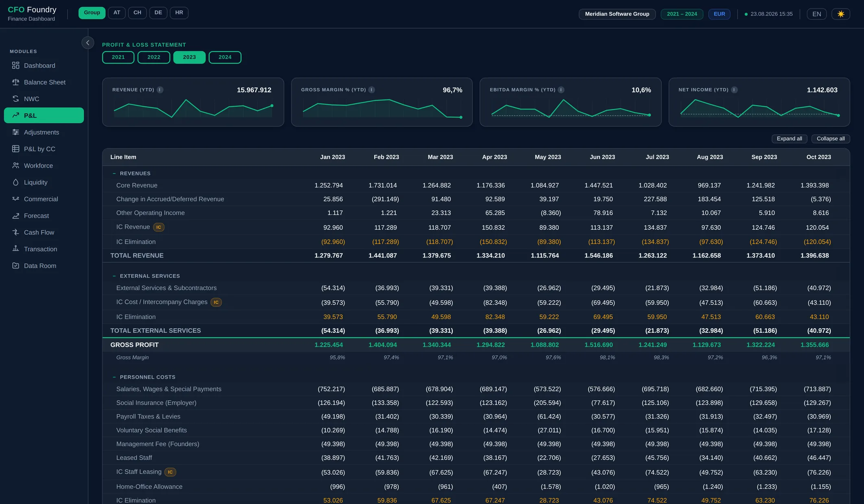Click the Home-Office Allowance row label
Viewport: 864px width, 504px height.
point(149,487)
